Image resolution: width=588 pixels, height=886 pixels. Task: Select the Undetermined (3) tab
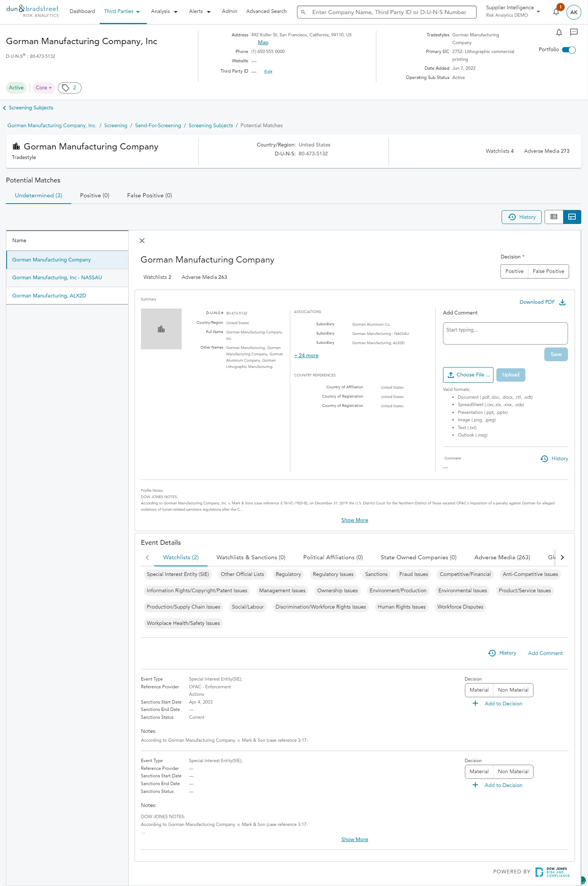click(39, 195)
